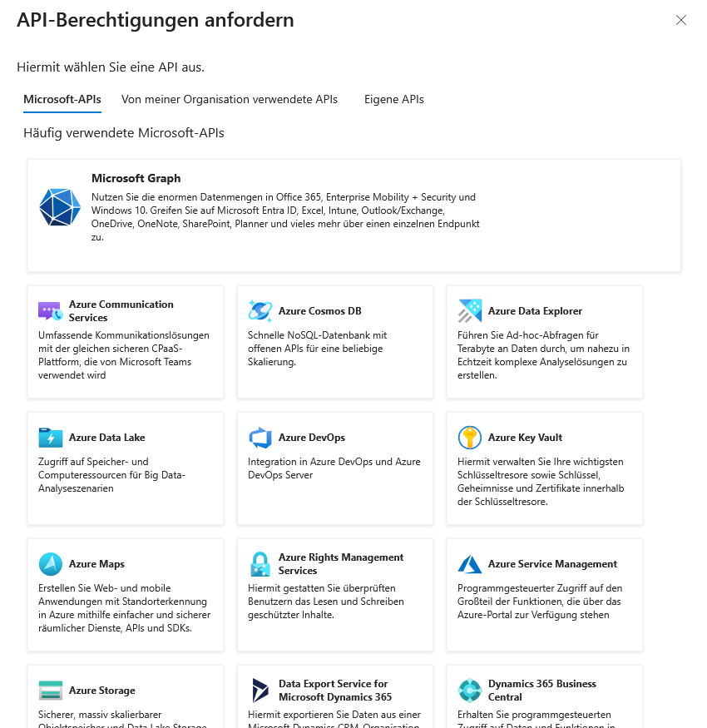Select the Azure Maps icon
Screen dimensions: 707x728
(x=49, y=563)
